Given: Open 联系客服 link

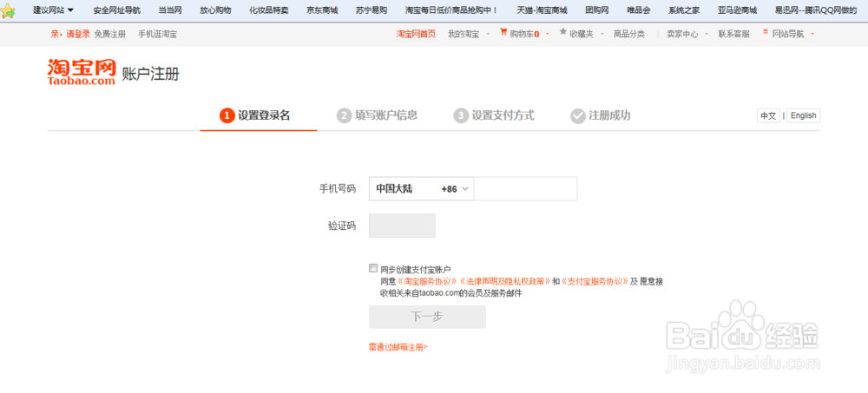Looking at the screenshot, I should [x=734, y=34].
